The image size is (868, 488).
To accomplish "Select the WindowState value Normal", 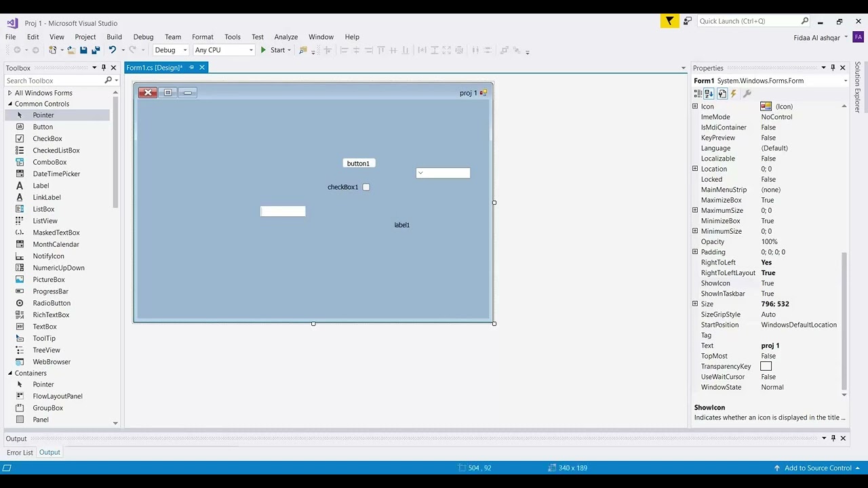I will [772, 387].
